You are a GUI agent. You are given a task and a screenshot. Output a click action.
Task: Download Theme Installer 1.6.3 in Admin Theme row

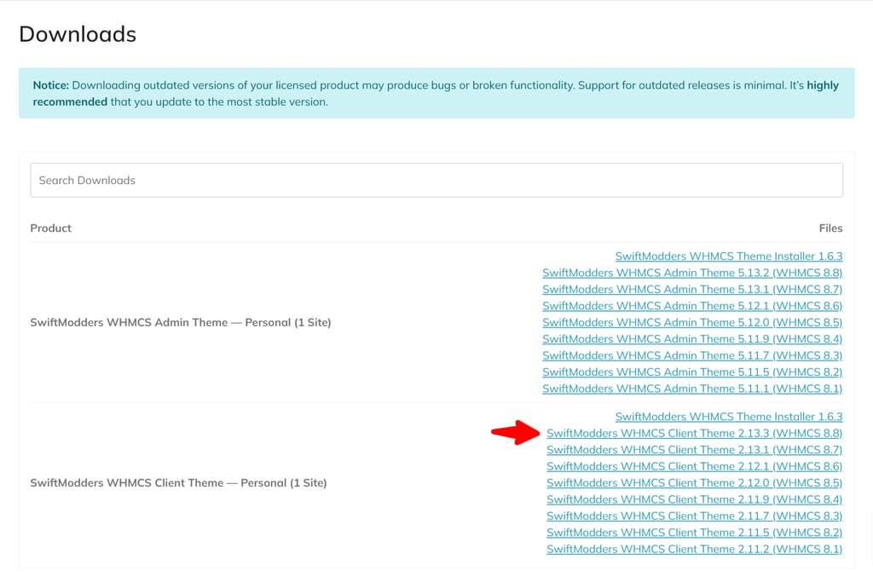point(728,257)
